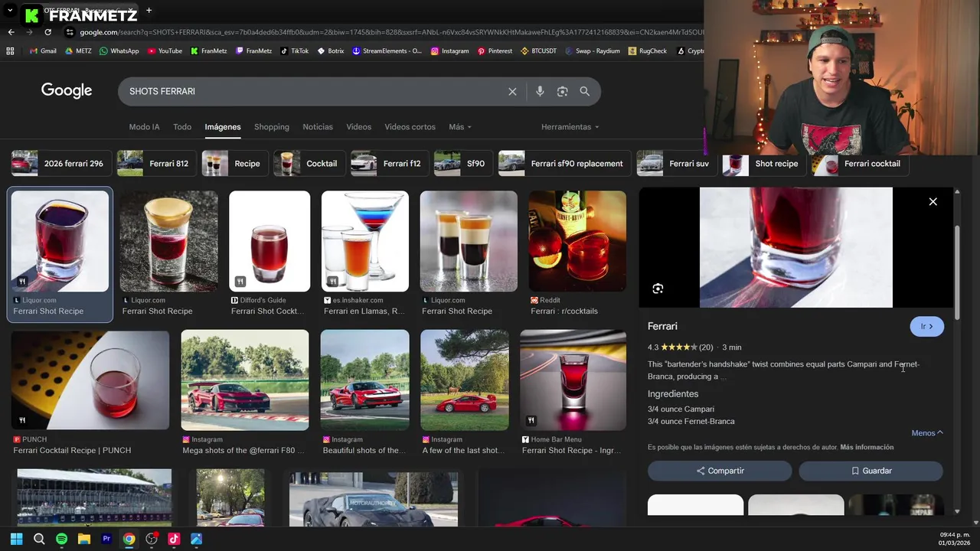Open File Explorer from the taskbar
Viewport: 980px width, 551px height.
point(84,539)
